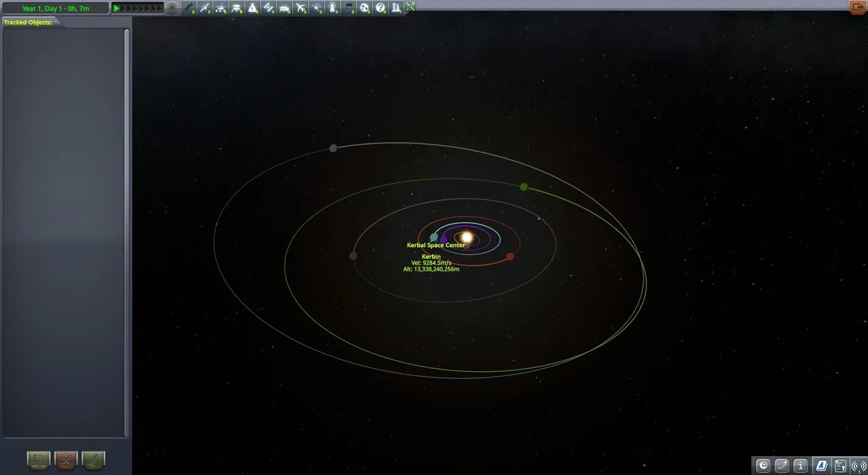Toggle the relay satellite filter
Viewport: 868px width, 475px height.
tap(317, 8)
